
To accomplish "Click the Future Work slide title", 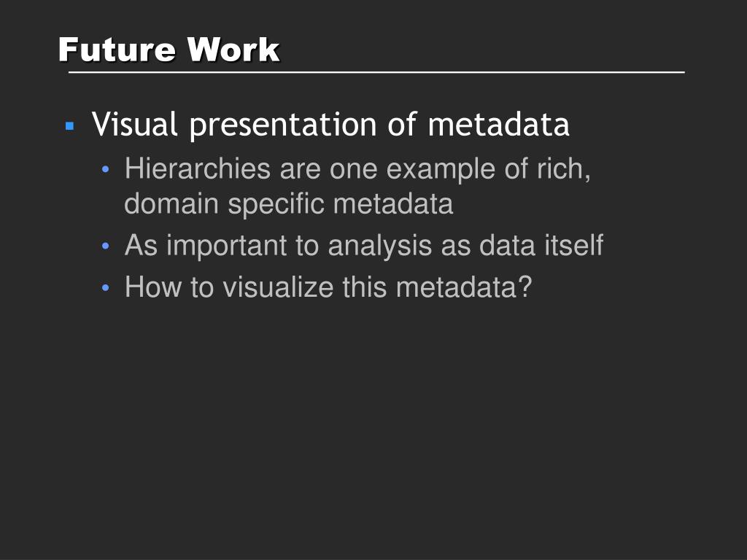I will (x=169, y=50).
